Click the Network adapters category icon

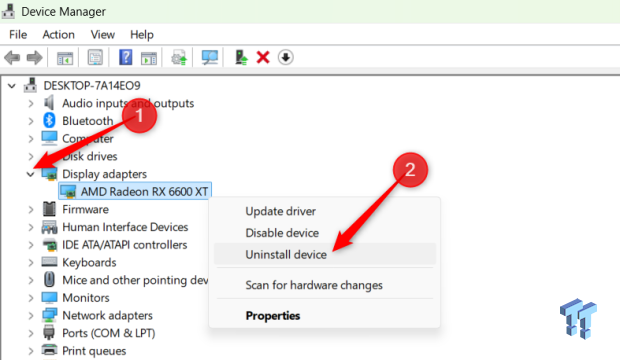pos(49,315)
